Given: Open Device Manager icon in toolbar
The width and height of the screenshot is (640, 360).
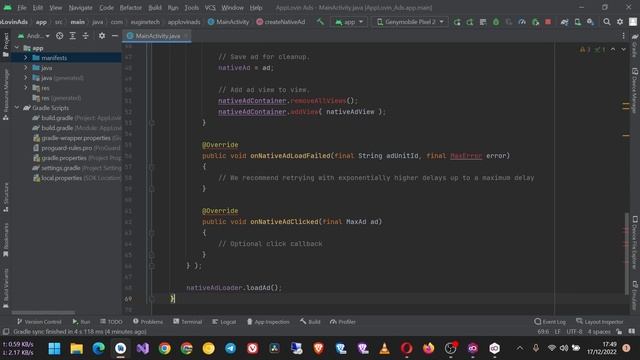Looking at the screenshot, I should coord(578,22).
